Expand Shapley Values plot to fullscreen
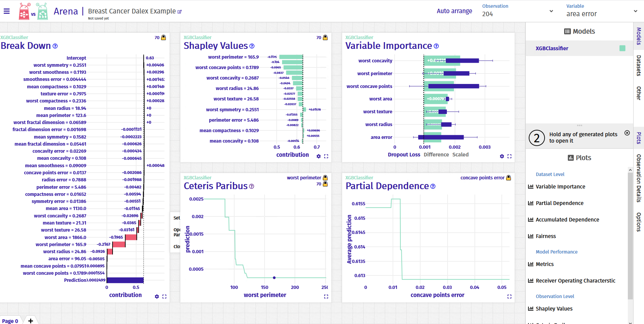Viewport: 644px width, 324px height. pos(326,156)
